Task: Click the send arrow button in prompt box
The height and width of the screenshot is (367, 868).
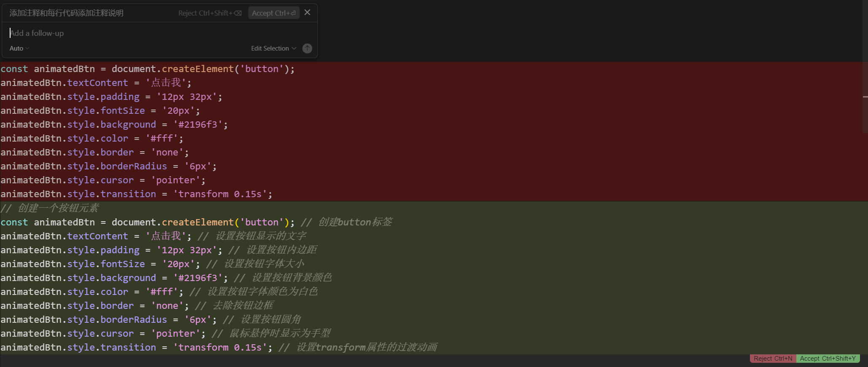Action: tap(307, 48)
